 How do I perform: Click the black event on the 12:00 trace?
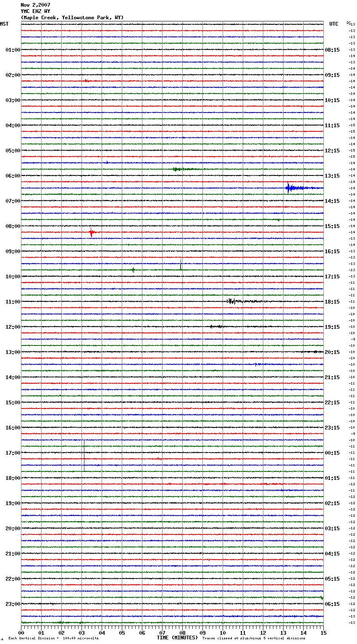click(x=218, y=326)
